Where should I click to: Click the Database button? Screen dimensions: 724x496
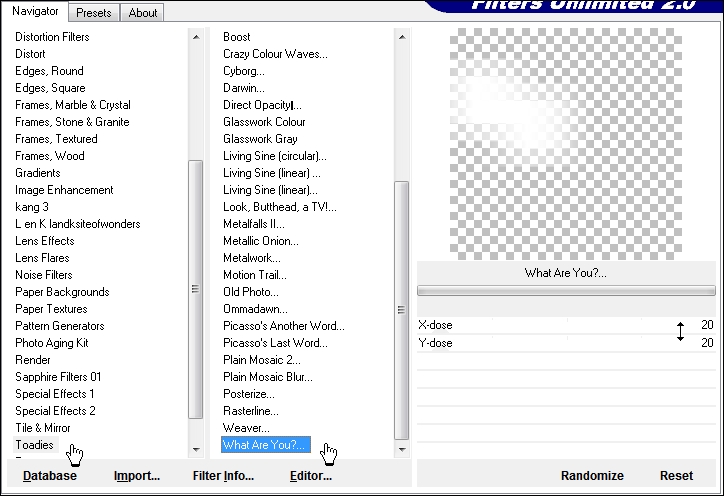50,476
